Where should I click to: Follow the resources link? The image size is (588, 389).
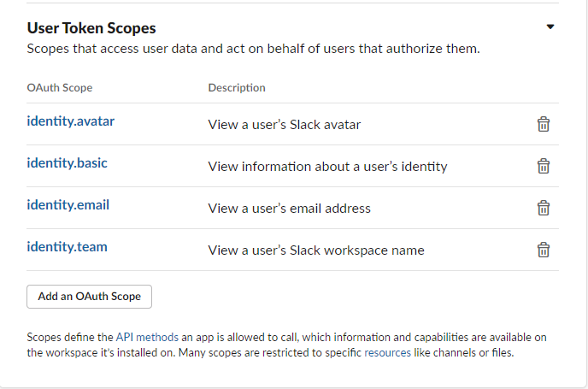tap(387, 352)
